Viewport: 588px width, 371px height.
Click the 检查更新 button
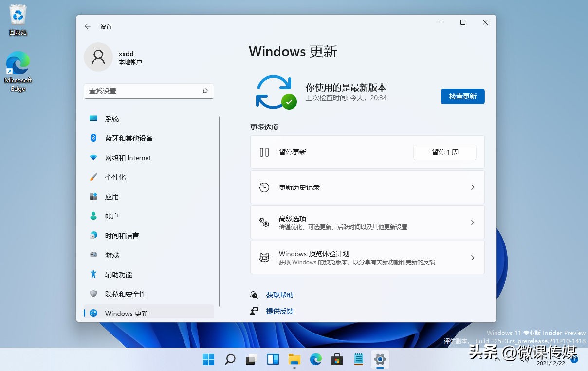[462, 96]
